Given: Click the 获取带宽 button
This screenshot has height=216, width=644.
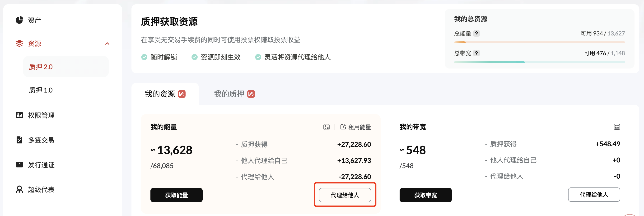Looking at the screenshot, I should (425, 195).
